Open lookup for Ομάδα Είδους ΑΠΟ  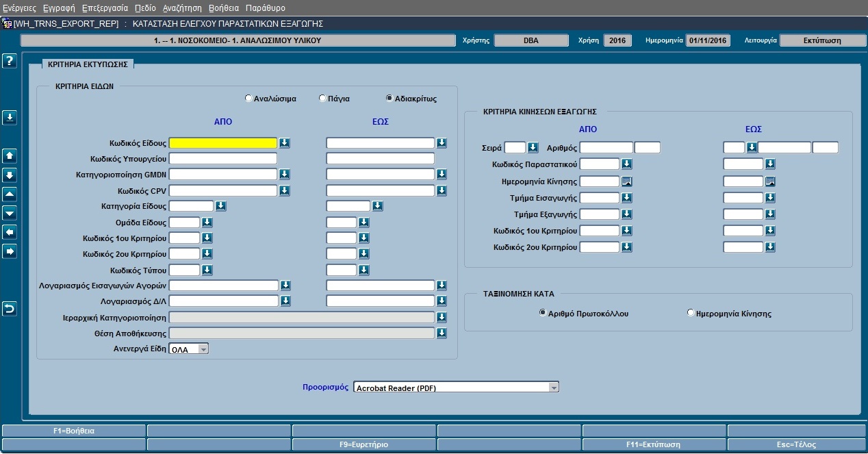pyautogui.click(x=207, y=223)
